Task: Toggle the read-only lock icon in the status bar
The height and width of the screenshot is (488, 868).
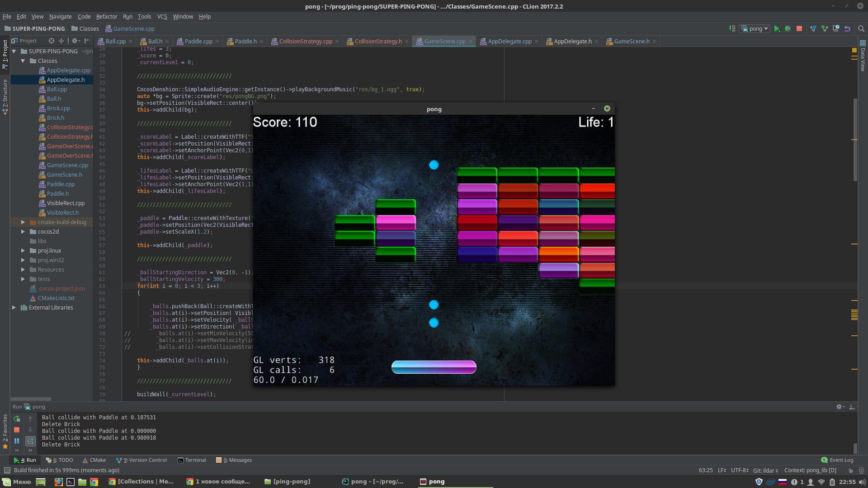Action: [x=850, y=470]
